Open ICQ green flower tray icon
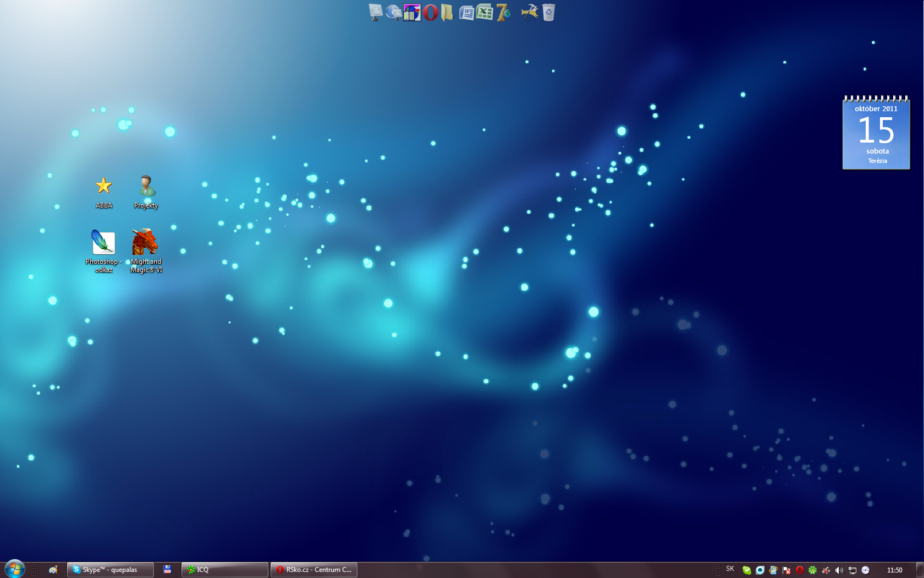924x578 pixels. tap(812, 570)
